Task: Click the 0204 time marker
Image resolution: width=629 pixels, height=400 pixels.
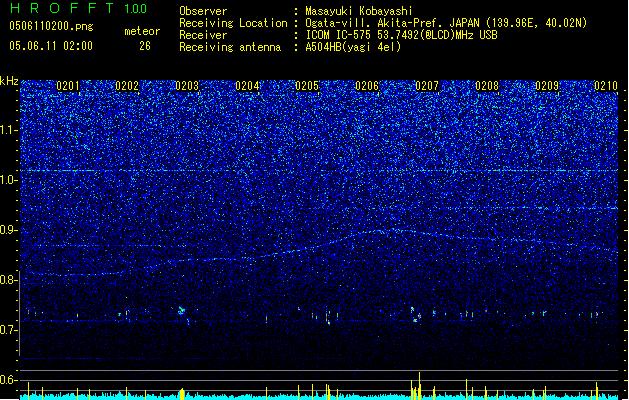Action: coord(248,86)
